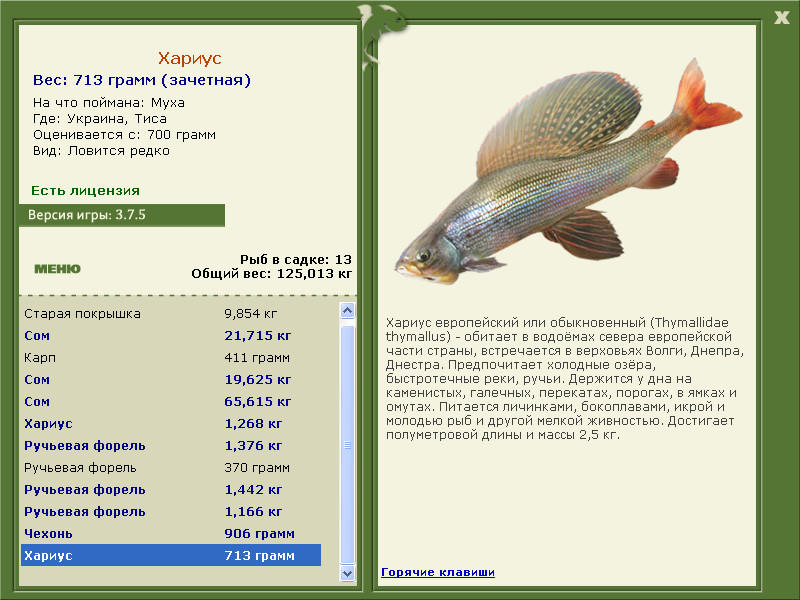Open the Горячие клавиши link
The width and height of the screenshot is (800, 600).
[x=438, y=572]
